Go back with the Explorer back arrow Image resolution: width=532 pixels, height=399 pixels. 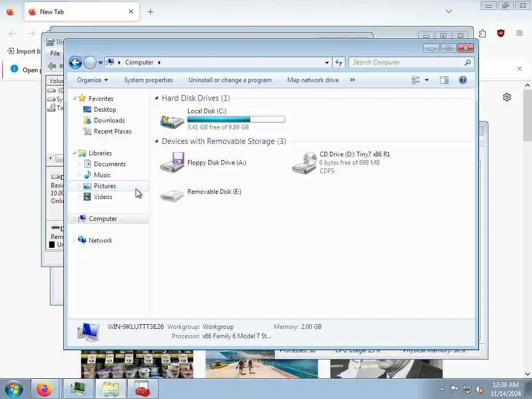point(75,62)
